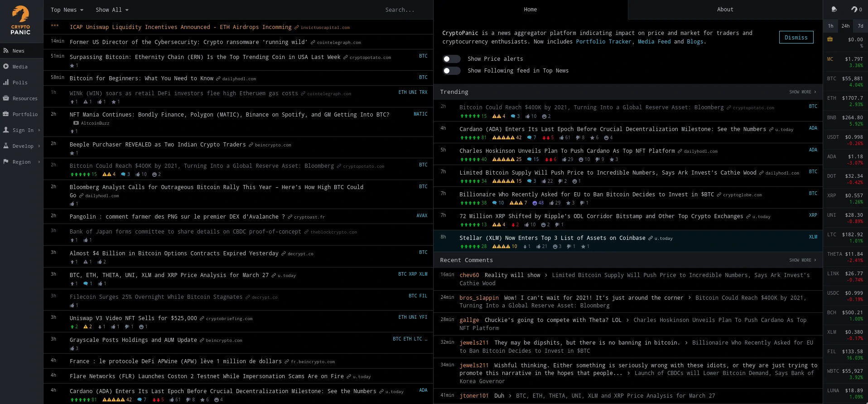Click the DOT price row showing $32.34
The image size is (868, 404).
pos(845,179)
